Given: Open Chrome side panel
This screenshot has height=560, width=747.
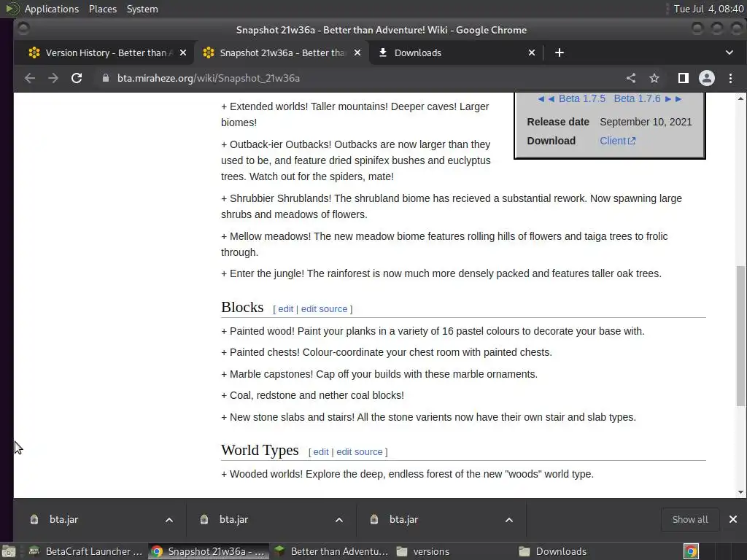Looking at the screenshot, I should [683, 78].
